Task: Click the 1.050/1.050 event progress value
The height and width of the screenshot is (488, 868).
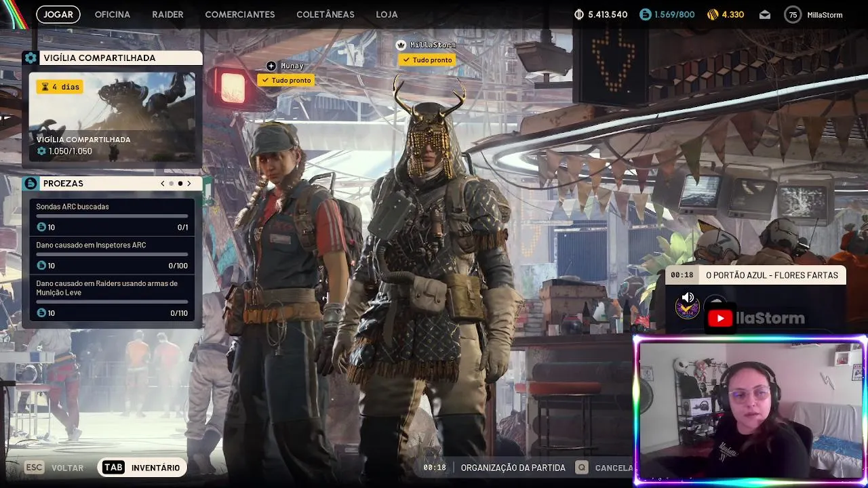Action: pos(70,151)
